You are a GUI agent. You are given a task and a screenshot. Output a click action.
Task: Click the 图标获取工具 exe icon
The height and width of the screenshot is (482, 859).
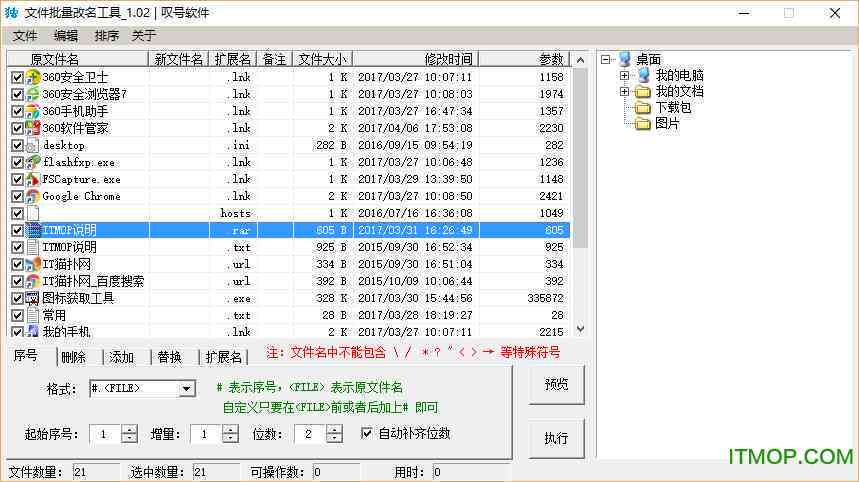33,298
